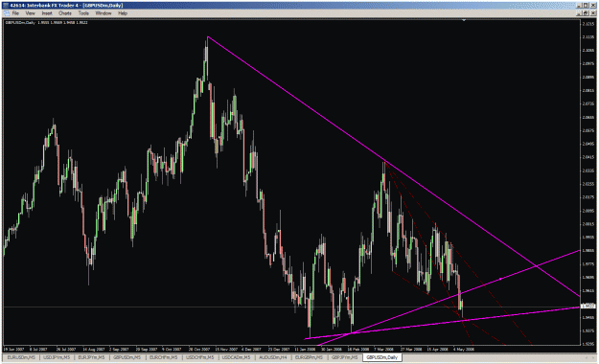Click the 4 May 2008 date label
This screenshot has height=364, width=599.
(x=464, y=349)
